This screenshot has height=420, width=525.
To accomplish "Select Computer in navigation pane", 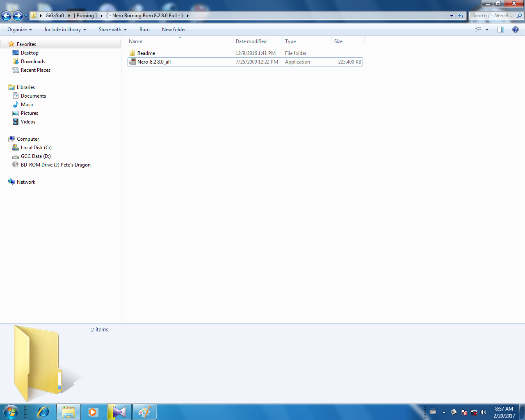I will (27, 139).
